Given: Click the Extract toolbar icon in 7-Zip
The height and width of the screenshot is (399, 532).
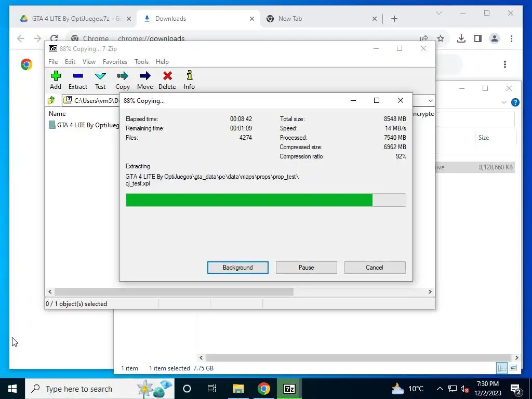Looking at the screenshot, I should [x=78, y=81].
